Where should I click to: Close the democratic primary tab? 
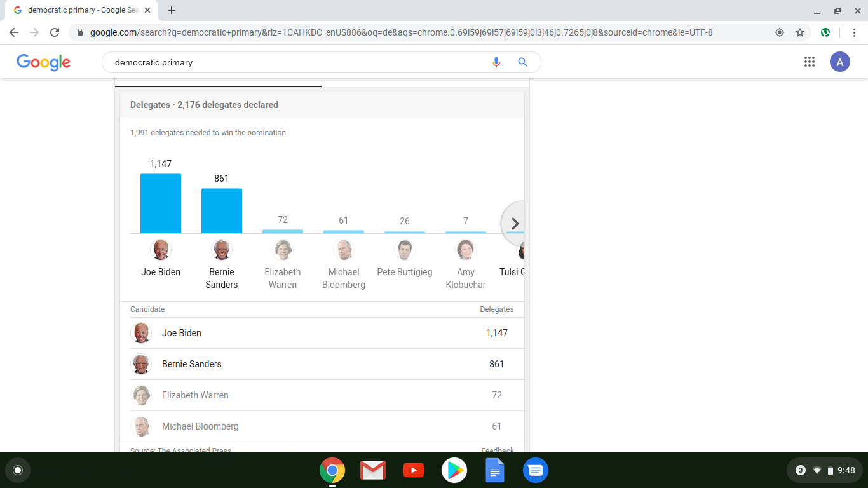coord(147,10)
